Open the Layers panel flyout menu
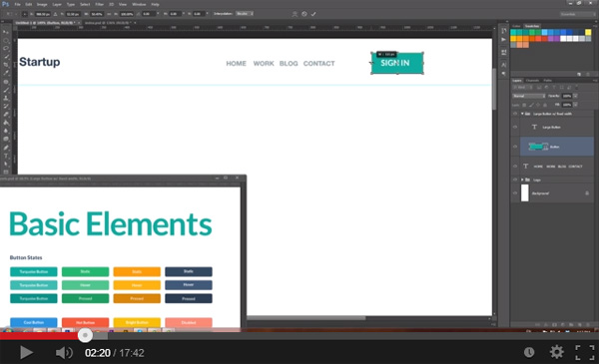 pos(594,81)
